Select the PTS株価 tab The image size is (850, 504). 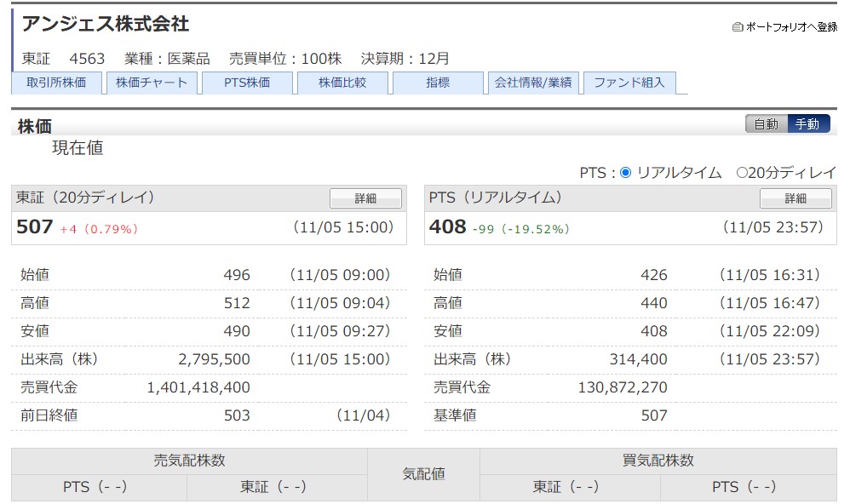click(x=247, y=83)
